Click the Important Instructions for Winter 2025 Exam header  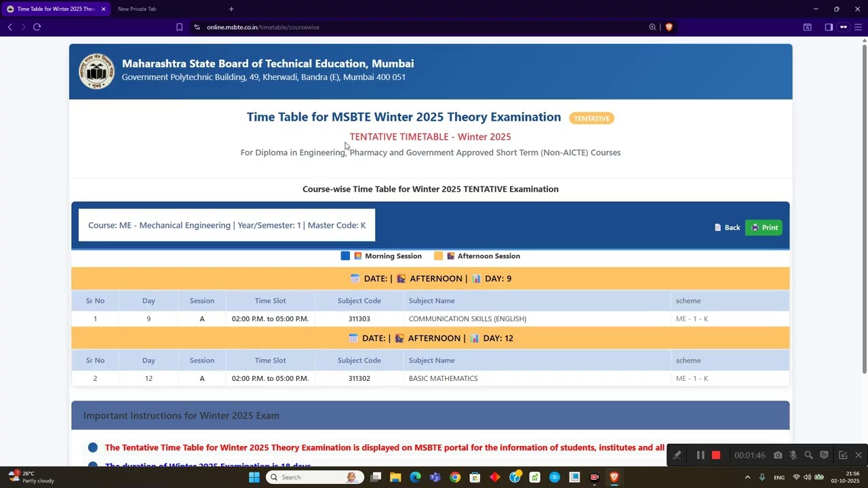pyautogui.click(x=431, y=415)
